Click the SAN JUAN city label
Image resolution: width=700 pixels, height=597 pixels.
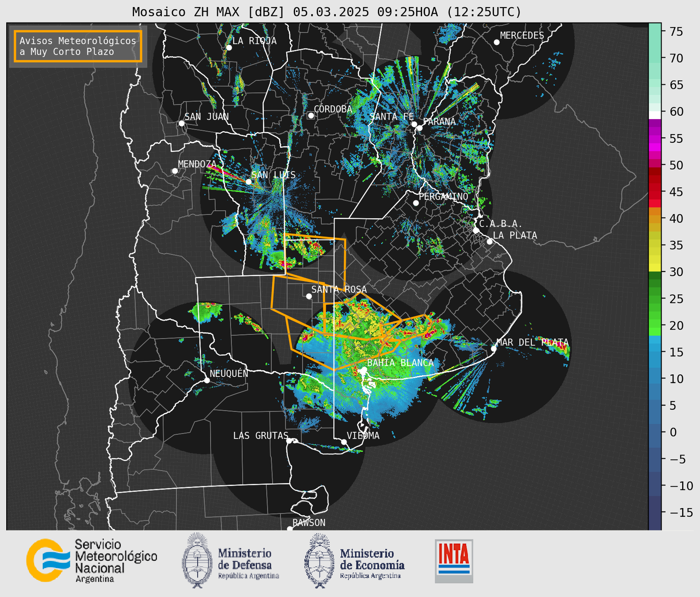coord(207,117)
